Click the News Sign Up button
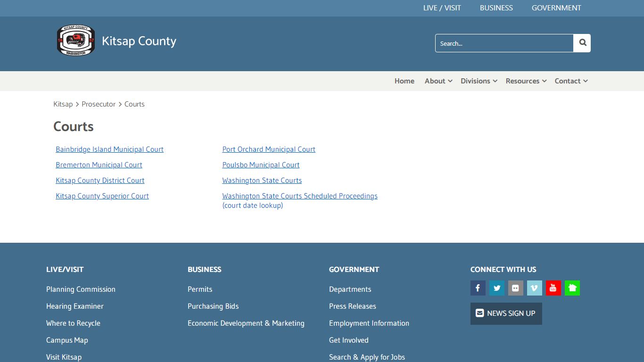 tap(506, 313)
